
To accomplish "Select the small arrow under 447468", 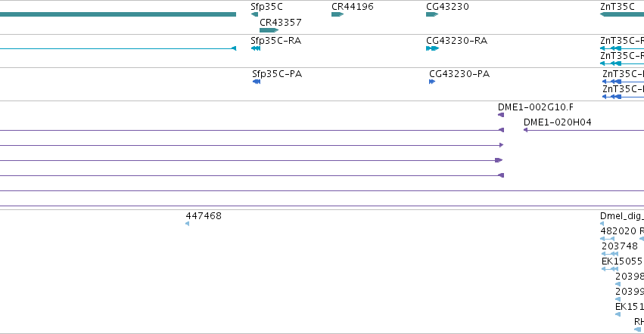I will click(187, 224).
